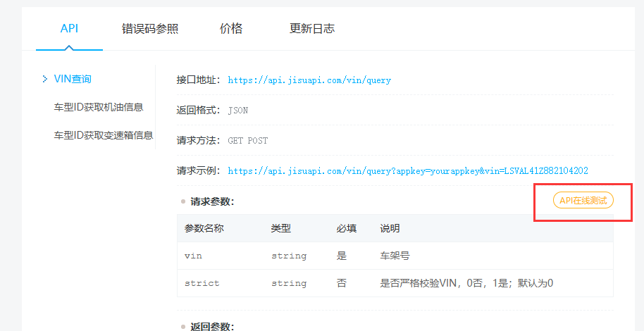
Task: Click the 类型 column header
Action: coord(281,228)
